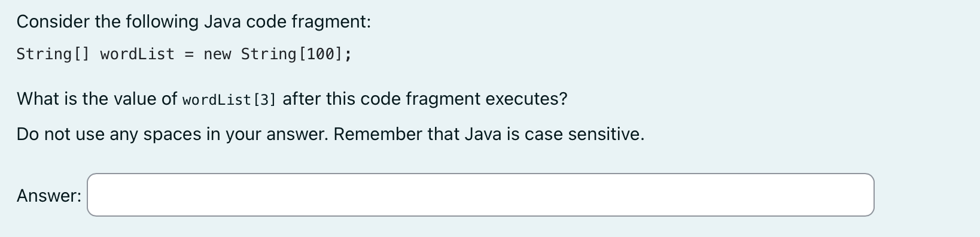
Task: Click the phrase "after this code fragment executes?"
Action: click(x=425, y=99)
